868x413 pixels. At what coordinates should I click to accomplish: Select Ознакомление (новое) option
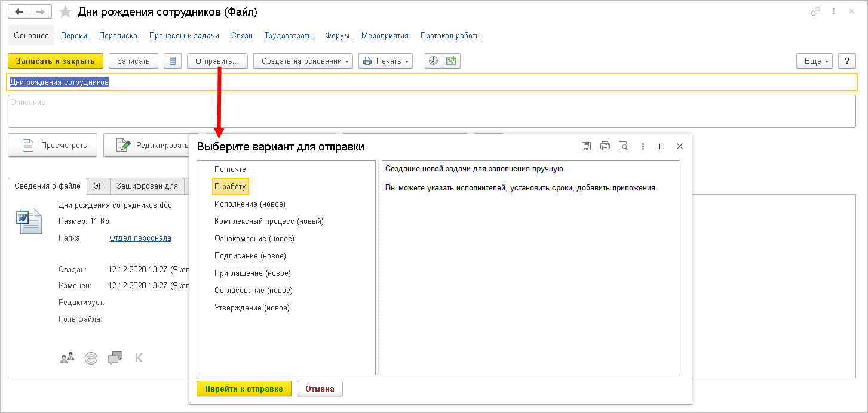coord(254,239)
